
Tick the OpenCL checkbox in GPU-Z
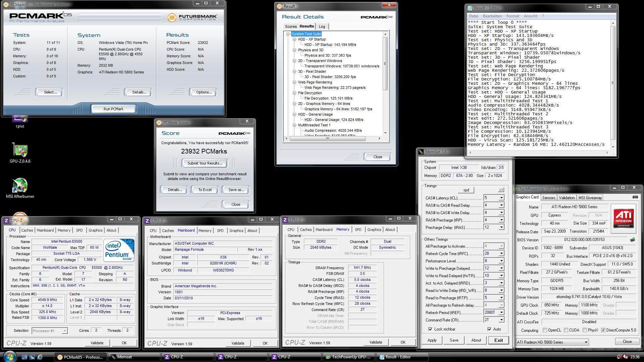pyautogui.click(x=545, y=330)
